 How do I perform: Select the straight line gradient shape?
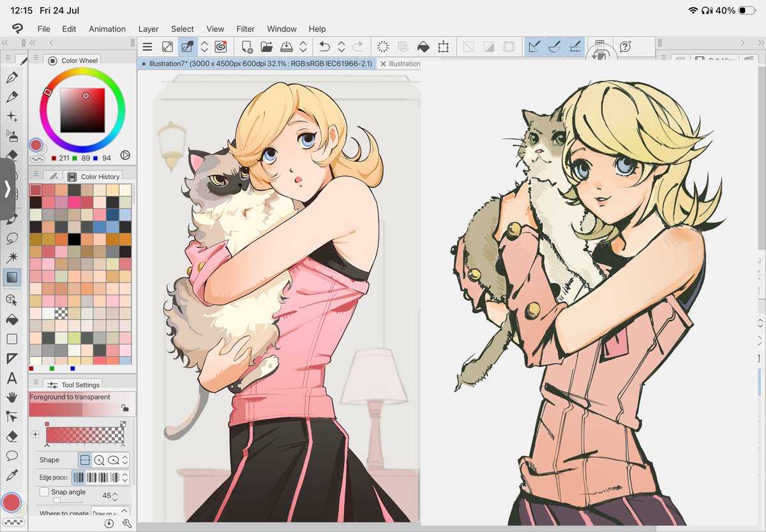[85, 460]
